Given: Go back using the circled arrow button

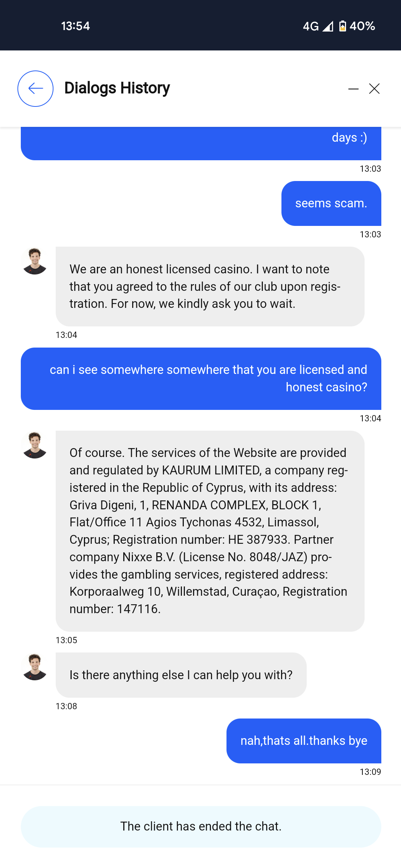Looking at the screenshot, I should [35, 89].
